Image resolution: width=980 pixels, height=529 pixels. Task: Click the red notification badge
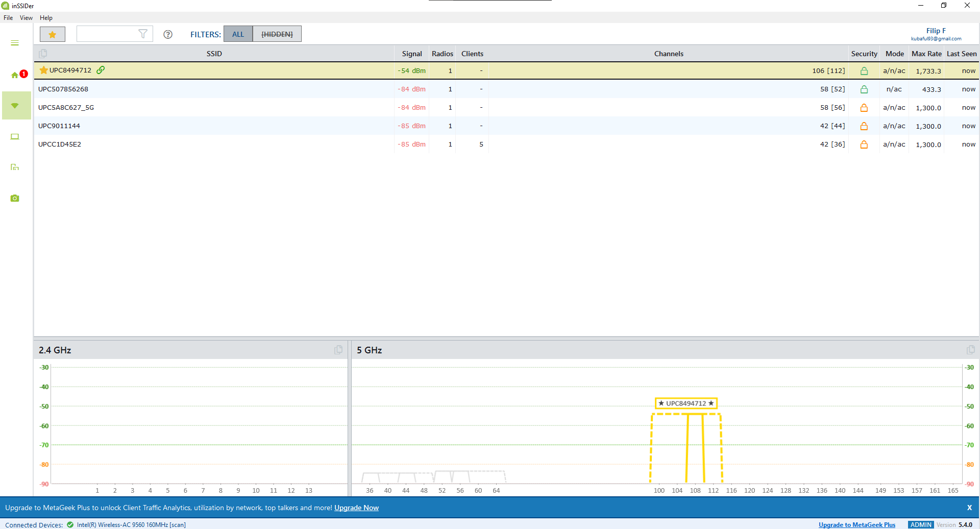23,74
